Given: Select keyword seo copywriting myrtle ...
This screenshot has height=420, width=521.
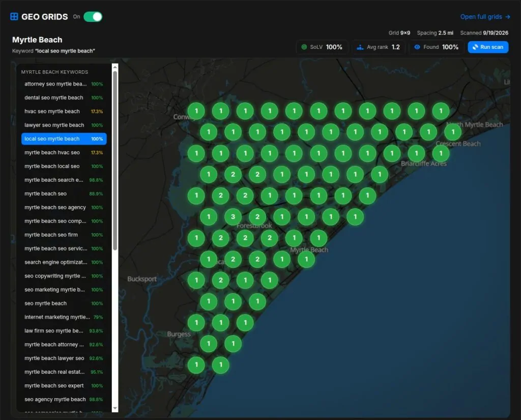Looking at the screenshot, I should click(x=64, y=276).
